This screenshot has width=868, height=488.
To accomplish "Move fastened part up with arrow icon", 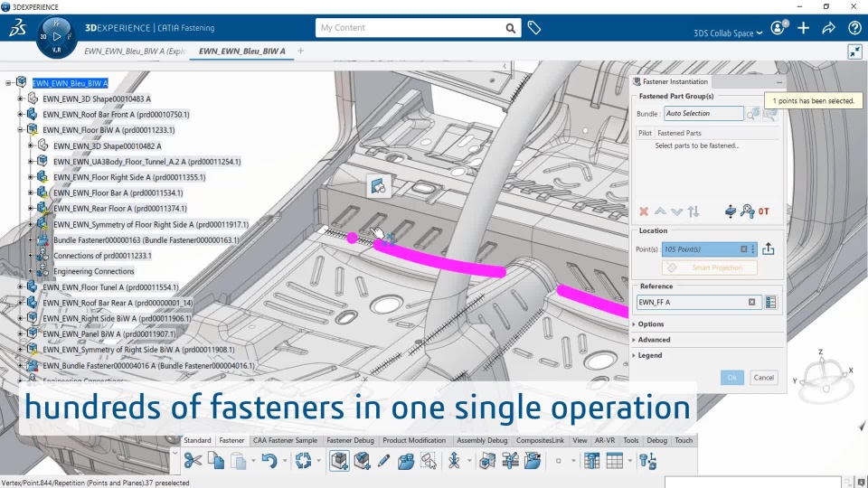I will pos(660,211).
